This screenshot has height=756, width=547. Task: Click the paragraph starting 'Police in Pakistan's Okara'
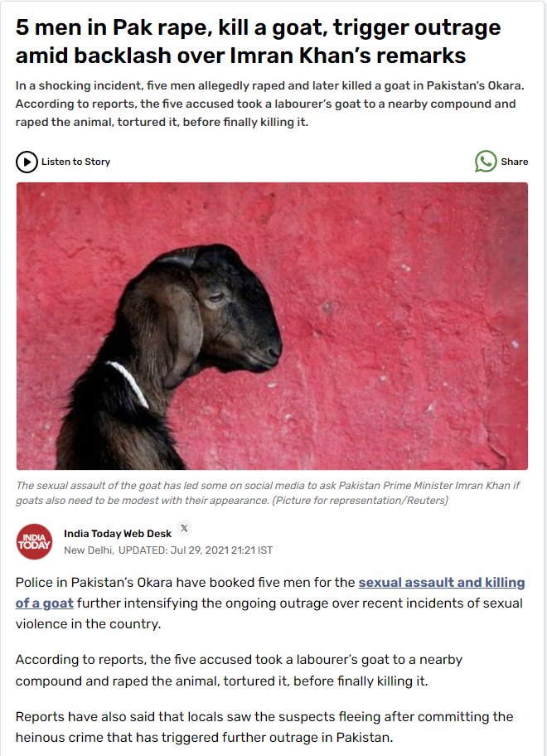point(270,603)
